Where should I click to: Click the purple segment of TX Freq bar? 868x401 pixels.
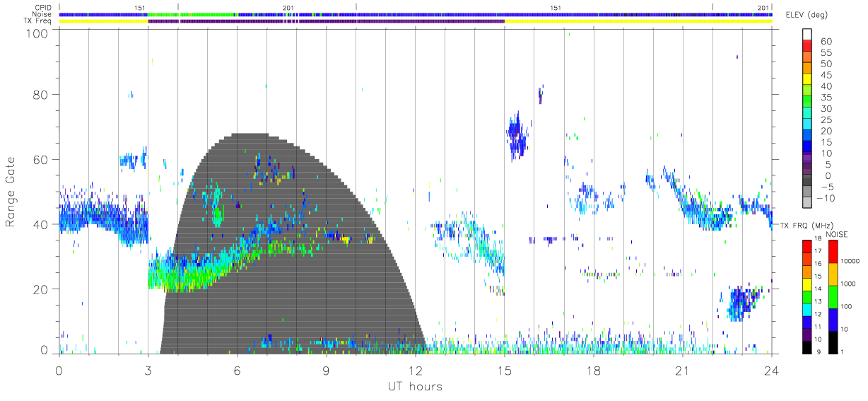[326, 21]
